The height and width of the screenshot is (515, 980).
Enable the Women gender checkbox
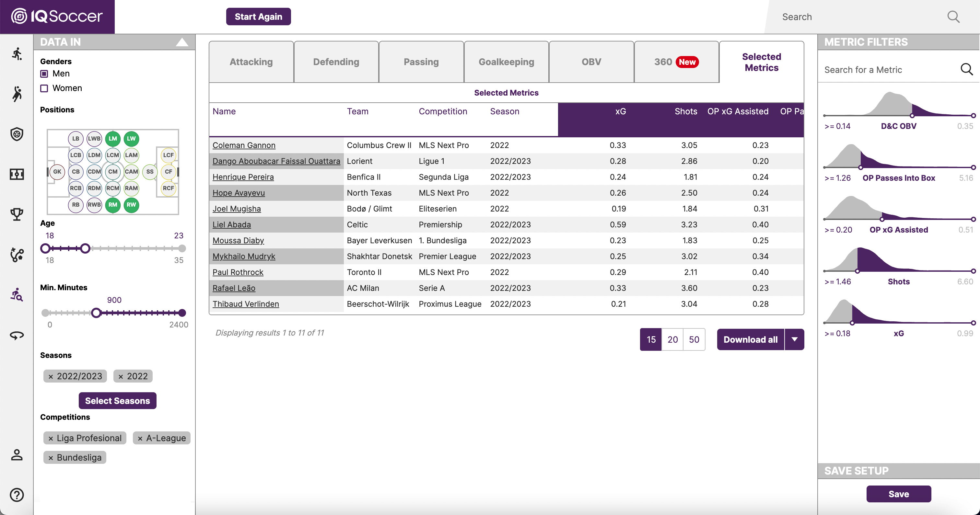tap(44, 88)
